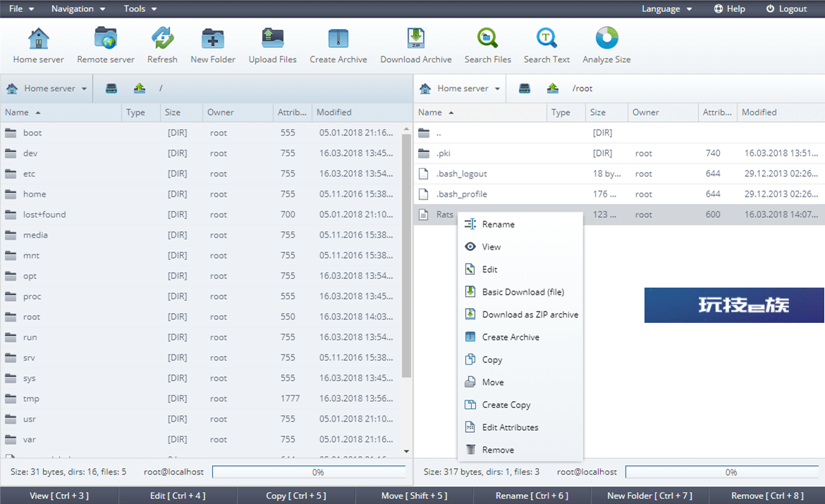Select Copy from the context menu
Viewport: 825px width, 504px height.
[520, 360]
